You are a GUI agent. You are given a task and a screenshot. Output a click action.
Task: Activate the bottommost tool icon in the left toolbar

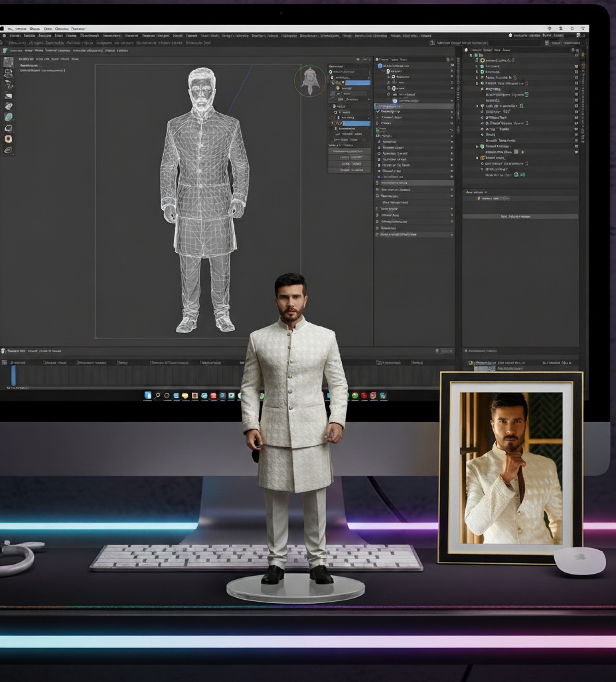click(8, 150)
